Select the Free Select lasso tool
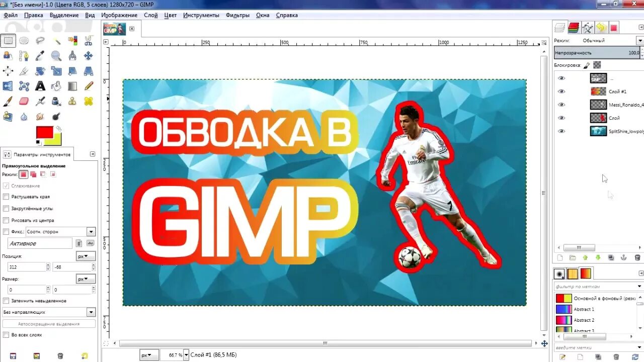The image size is (644, 362). pyautogui.click(x=40, y=41)
